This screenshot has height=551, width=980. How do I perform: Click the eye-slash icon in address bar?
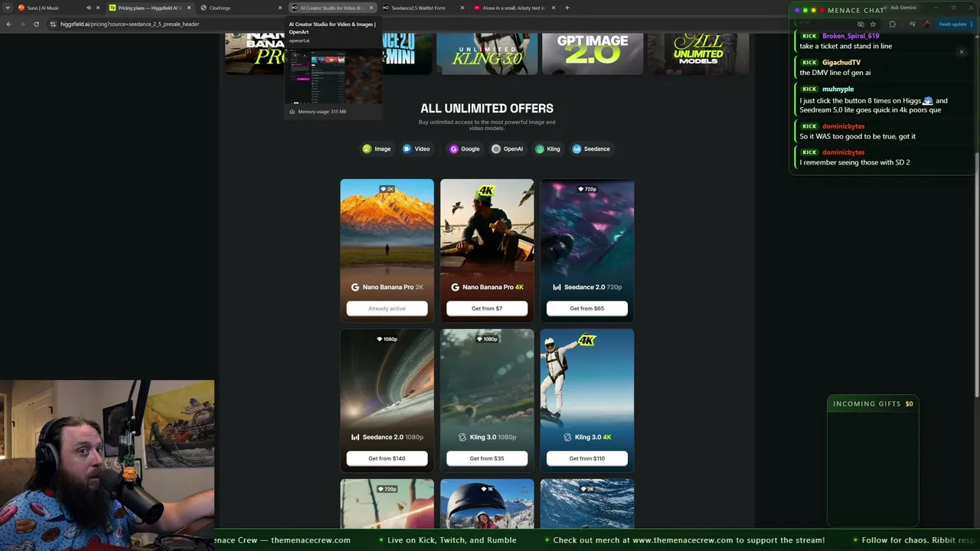pyautogui.click(x=861, y=24)
